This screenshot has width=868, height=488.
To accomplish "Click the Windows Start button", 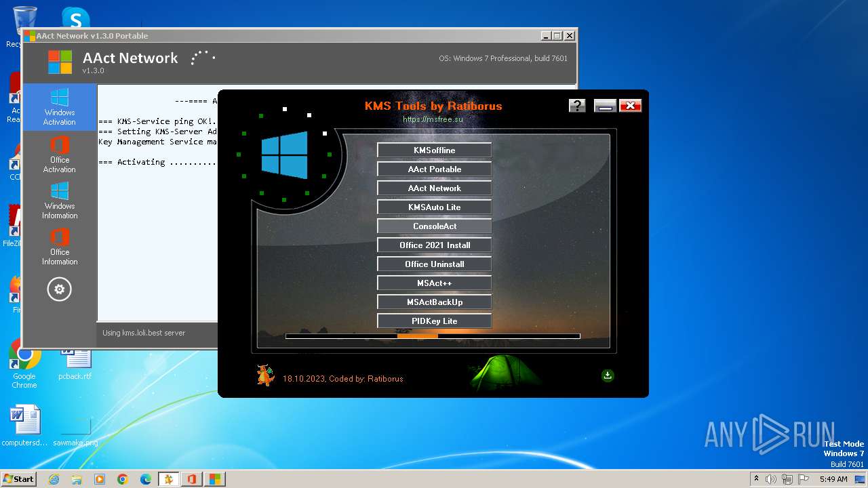I will tap(19, 479).
